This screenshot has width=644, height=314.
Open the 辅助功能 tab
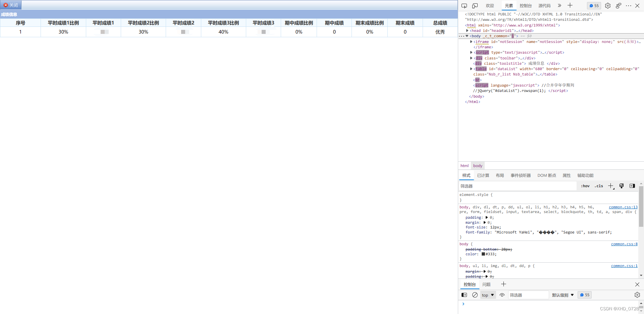[585, 175]
